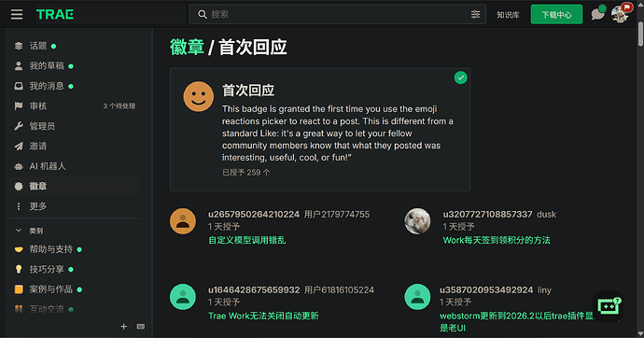Open 我的消息 in the sidebar
This screenshot has width=644, height=338.
coord(47,86)
